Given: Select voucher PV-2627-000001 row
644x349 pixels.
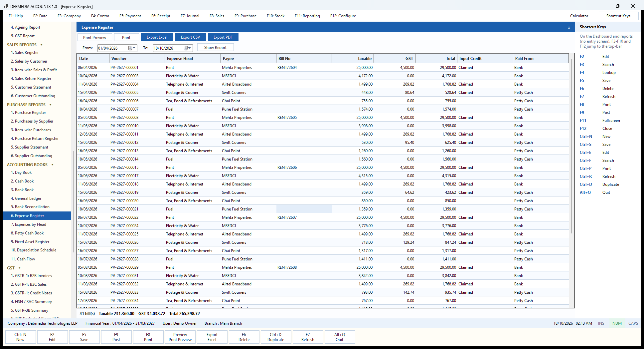Looking at the screenshot, I should coord(323,68).
